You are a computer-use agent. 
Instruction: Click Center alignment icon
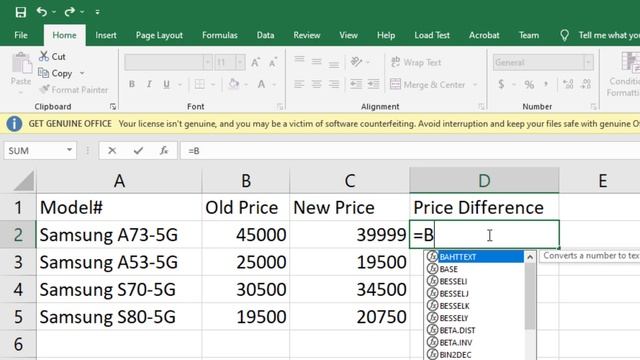316,84
